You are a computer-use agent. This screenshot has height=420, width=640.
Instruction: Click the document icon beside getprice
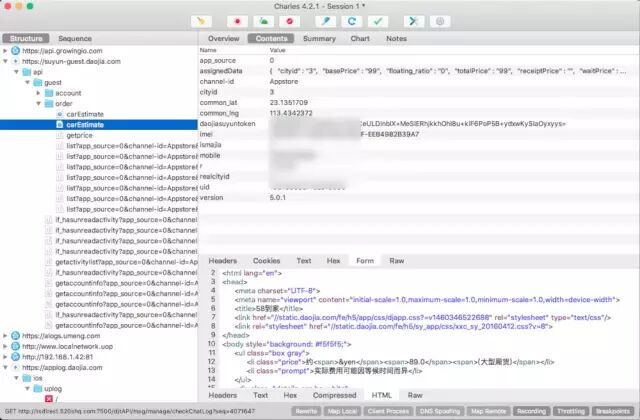[60, 135]
